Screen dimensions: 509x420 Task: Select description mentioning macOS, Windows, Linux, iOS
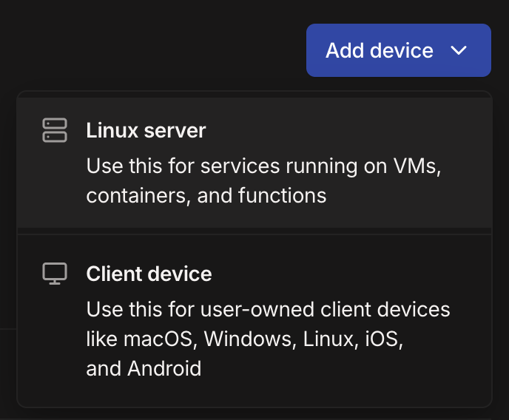[x=268, y=339]
